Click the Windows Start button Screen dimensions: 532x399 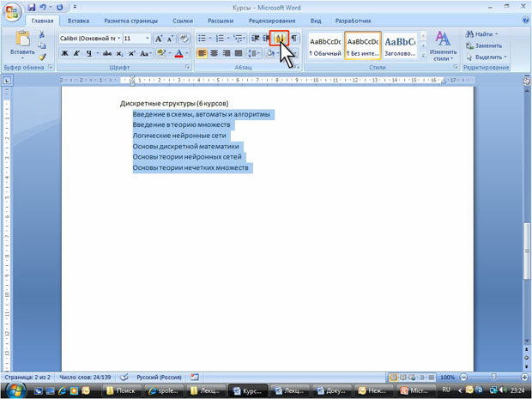(13, 390)
